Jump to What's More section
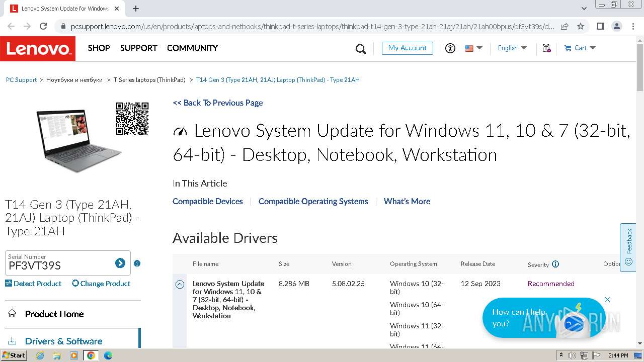This screenshot has height=362, width=644. (x=407, y=201)
